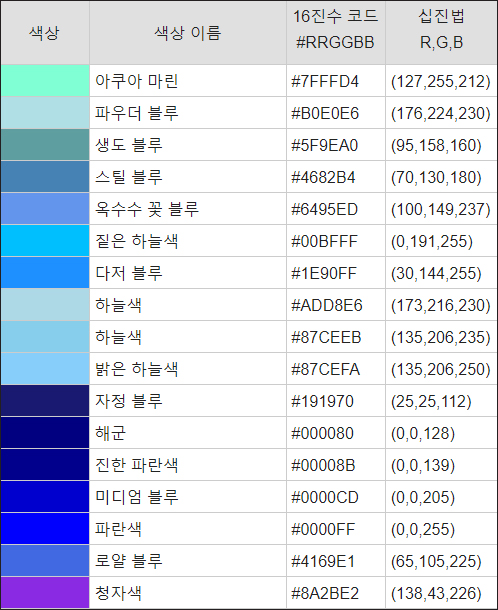Click the name 스틸 블루
This screenshot has height=610, width=498.
(x=129, y=177)
